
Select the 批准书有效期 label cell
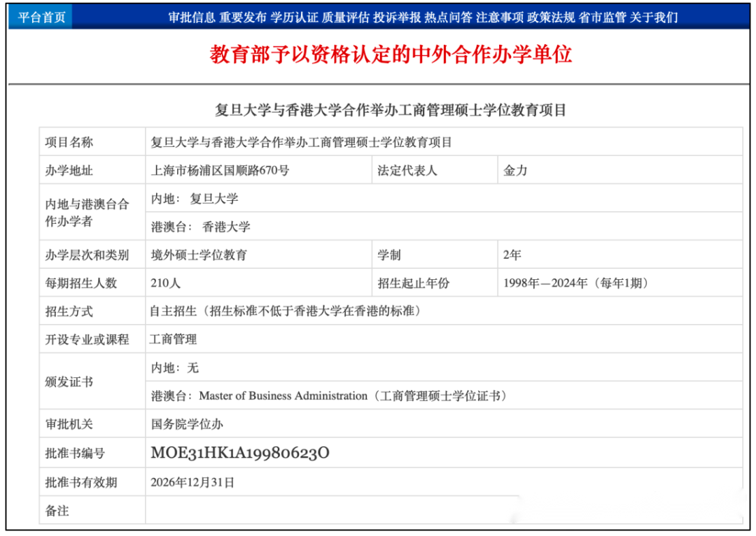coord(92,482)
